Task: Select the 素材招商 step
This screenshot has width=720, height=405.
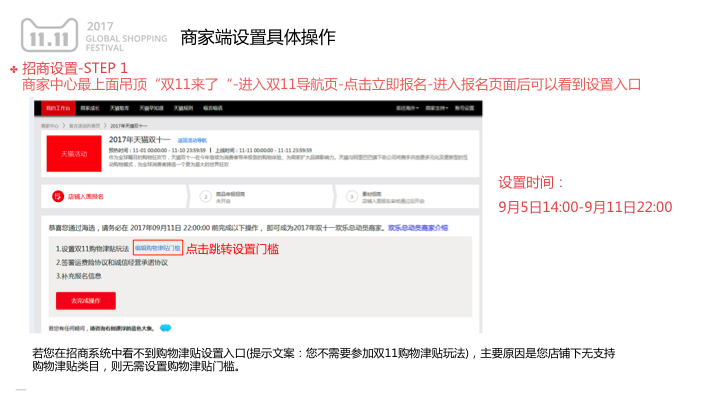Action: 371,194
